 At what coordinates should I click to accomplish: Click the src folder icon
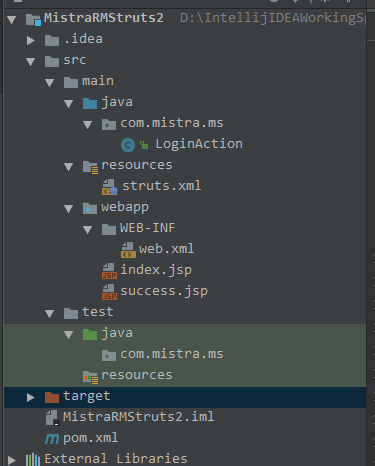tap(52, 61)
